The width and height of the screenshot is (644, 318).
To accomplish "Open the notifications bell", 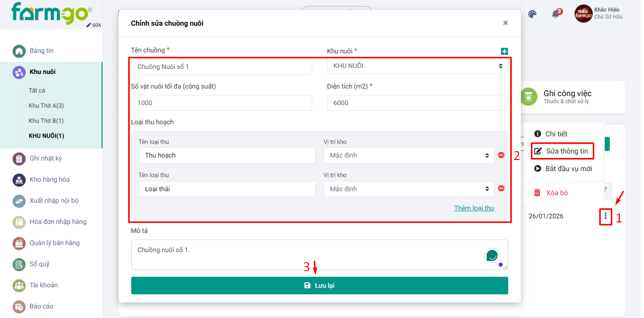I will [x=556, y=14].
